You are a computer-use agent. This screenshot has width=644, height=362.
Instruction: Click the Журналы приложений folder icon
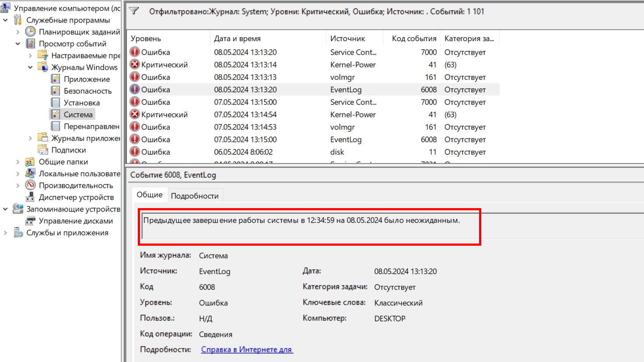click(x=43, y=138)
